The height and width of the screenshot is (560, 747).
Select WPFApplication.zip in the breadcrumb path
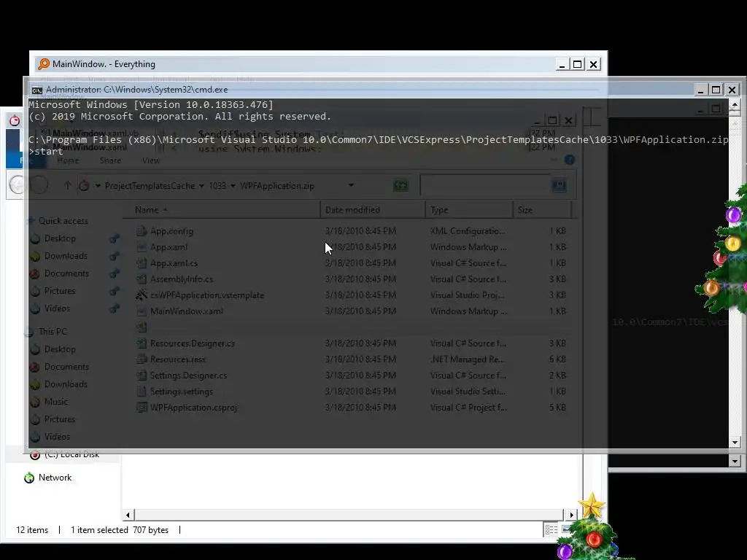tap(276, 186)
